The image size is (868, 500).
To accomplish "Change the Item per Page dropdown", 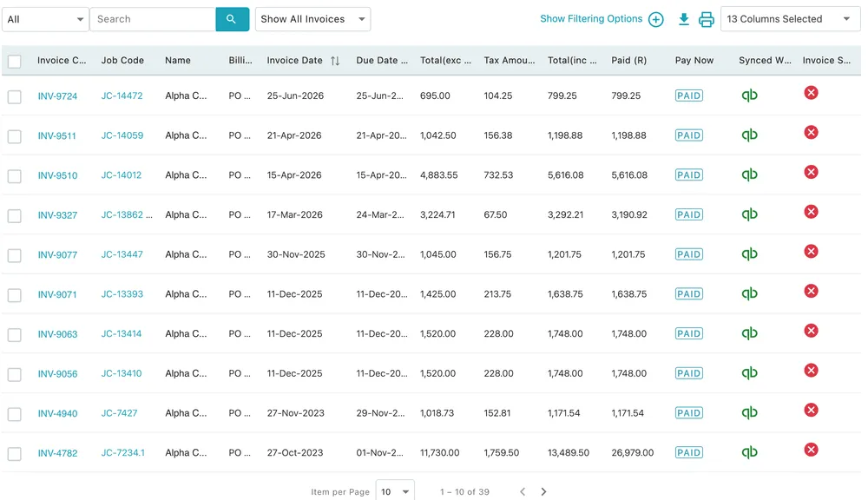I will click(x=395, y=491).
